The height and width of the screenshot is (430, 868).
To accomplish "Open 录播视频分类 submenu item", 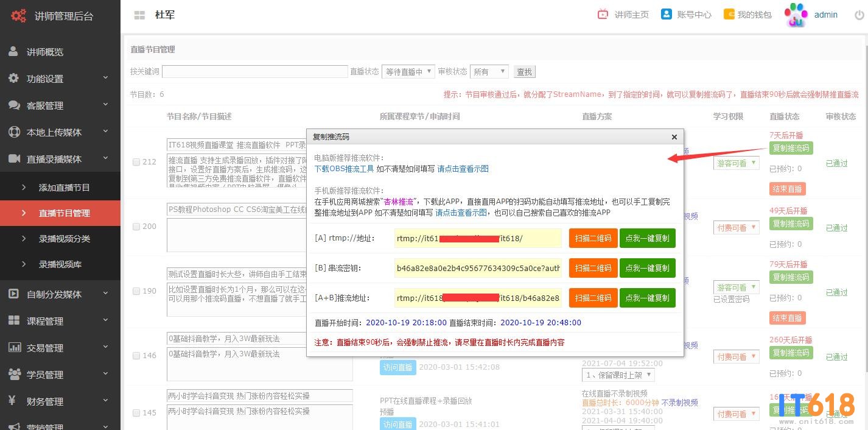I will point(60,239).
